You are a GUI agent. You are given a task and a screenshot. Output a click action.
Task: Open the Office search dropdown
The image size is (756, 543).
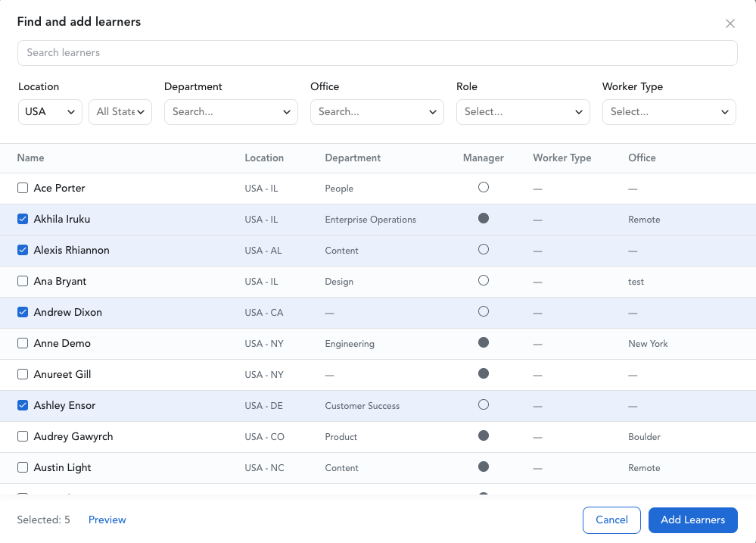tap(377, 111)
